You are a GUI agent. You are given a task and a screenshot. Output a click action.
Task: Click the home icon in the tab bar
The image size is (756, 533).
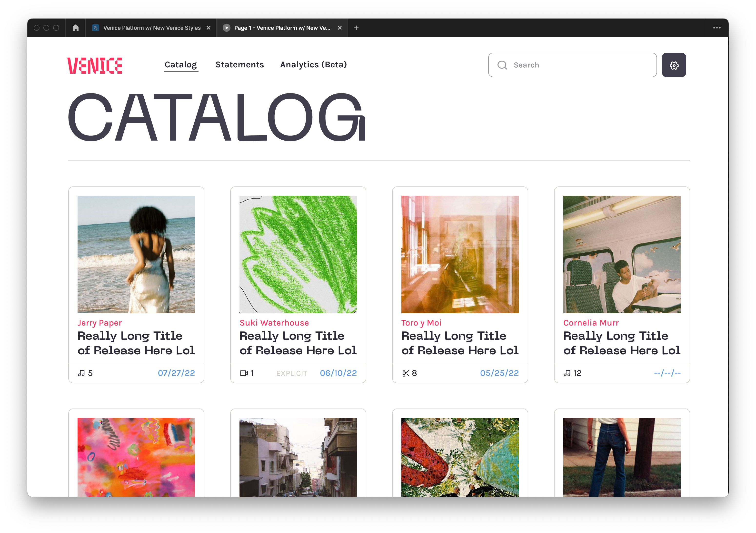click(x=75, y=28)
